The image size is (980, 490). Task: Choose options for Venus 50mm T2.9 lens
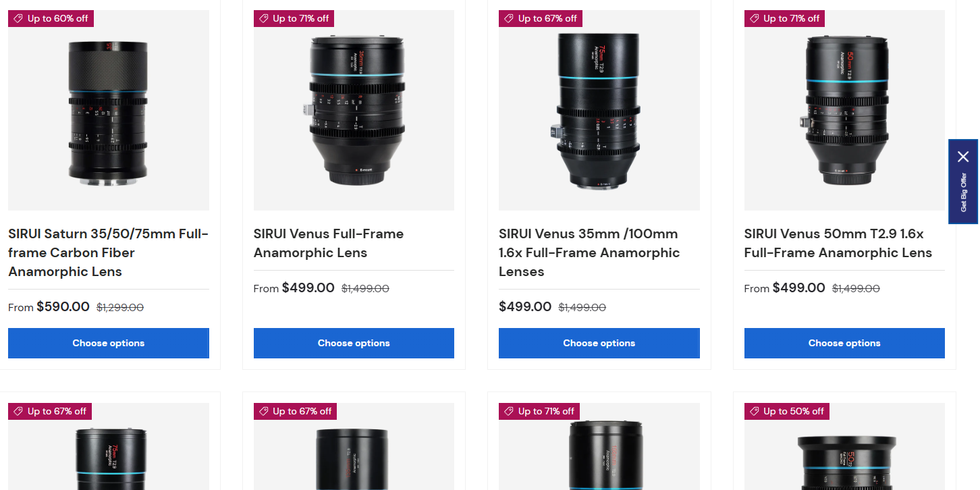pos(844,343)
